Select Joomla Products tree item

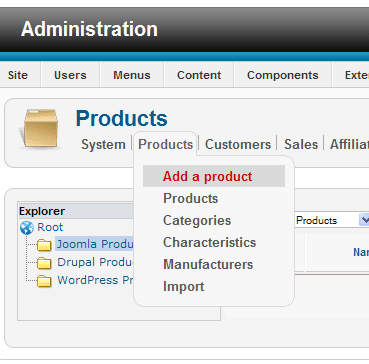(95, 244)
